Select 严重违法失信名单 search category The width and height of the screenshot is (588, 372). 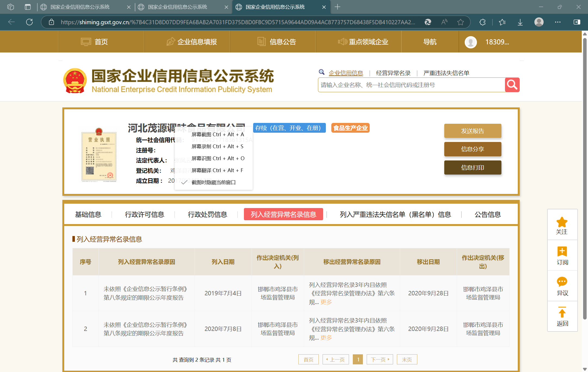(x=446, y=73)
